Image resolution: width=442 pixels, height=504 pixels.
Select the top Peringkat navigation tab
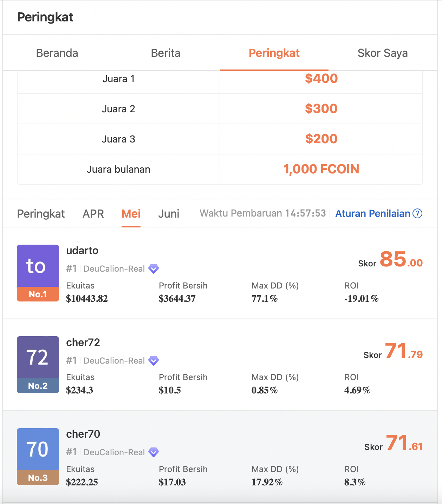pyautogui.click(x=274, y=53)
